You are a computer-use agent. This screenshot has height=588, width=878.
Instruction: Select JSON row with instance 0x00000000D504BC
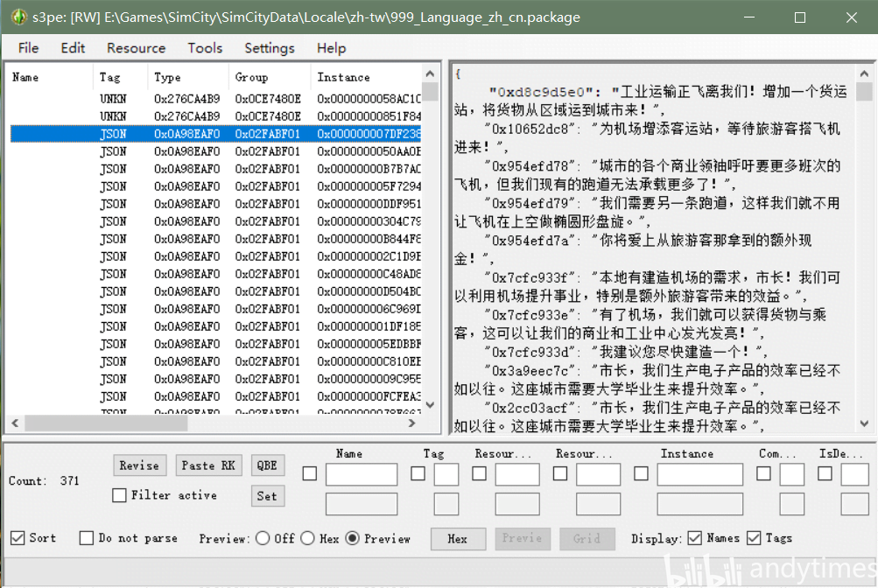point(215,291)
